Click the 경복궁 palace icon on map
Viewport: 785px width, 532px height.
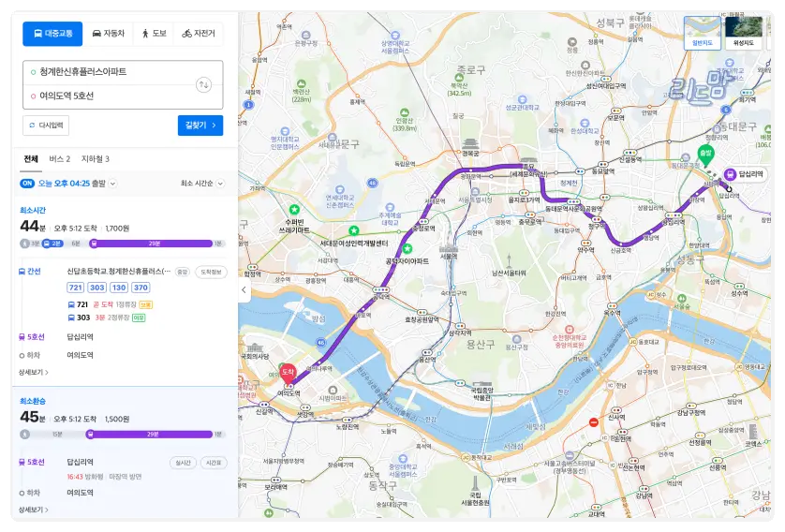(470, 144)
